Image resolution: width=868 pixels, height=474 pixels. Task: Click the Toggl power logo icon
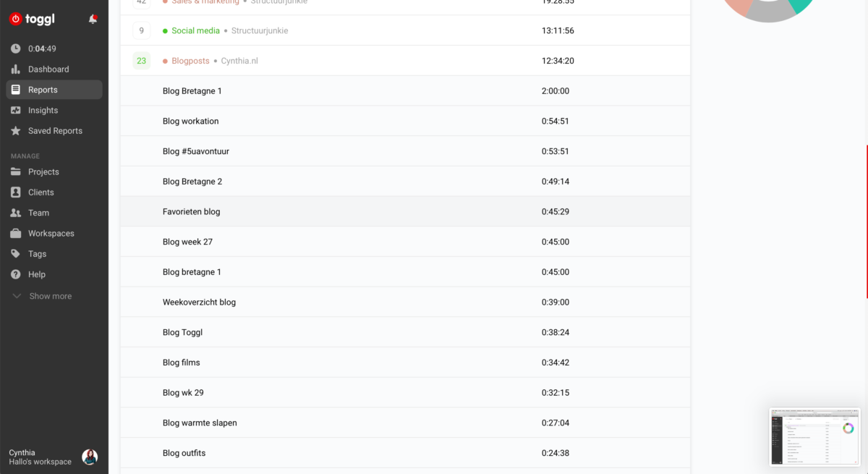(x=15, y=20)
